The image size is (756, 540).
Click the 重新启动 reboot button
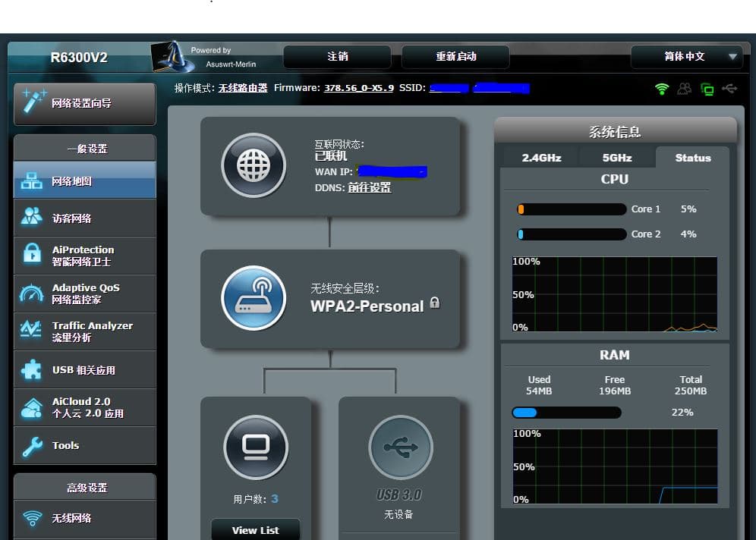tap(455, 57)
